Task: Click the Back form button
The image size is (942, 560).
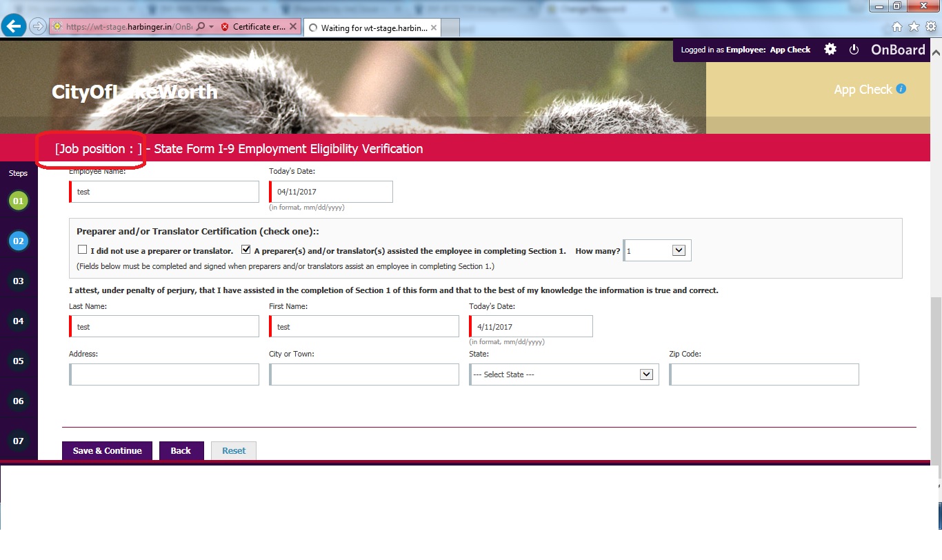Action: tap(181, 450)
